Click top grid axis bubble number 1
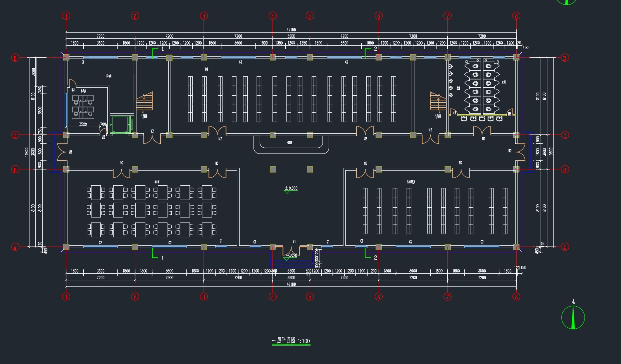 pos(66,16)
